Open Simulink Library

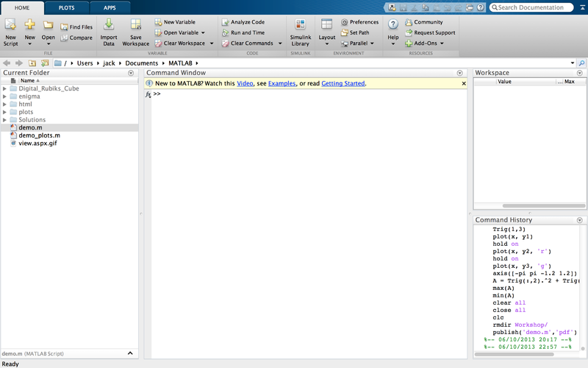(x=301, y=32)
